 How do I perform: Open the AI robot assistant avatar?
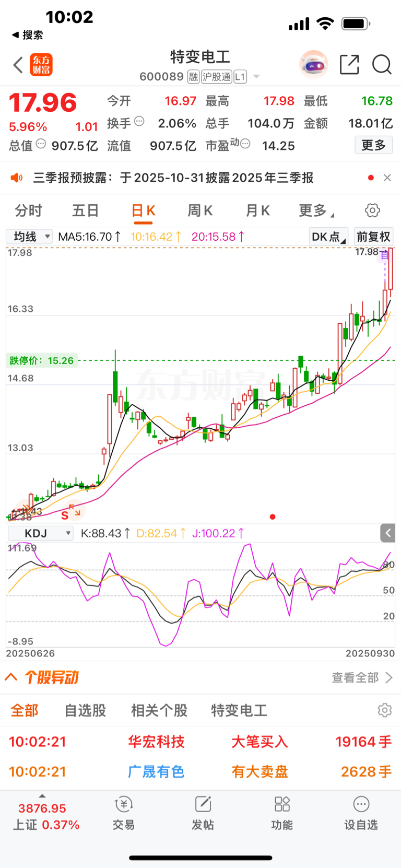(x=313, y=65)
